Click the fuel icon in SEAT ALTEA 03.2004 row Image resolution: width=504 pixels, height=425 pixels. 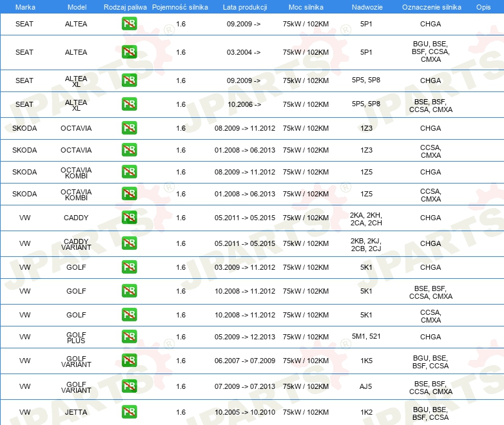129,52
